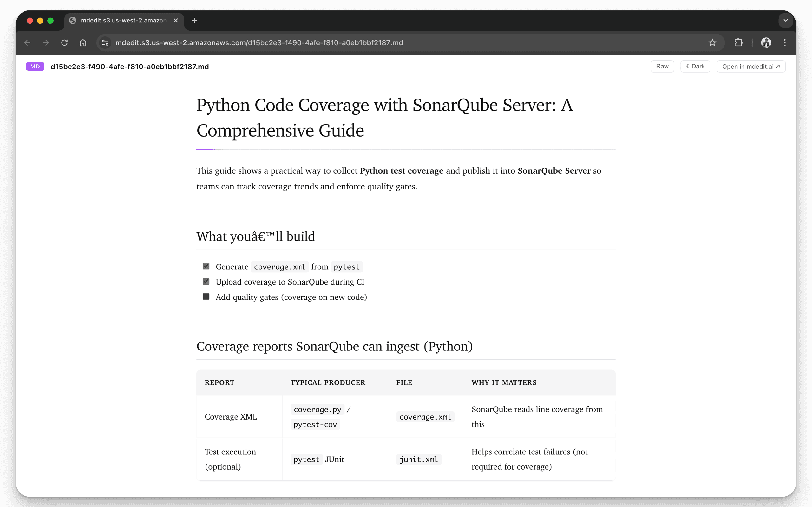The image size is (812, 507).
Task: Bookmark this page with star icon
Action: [712, 42]
